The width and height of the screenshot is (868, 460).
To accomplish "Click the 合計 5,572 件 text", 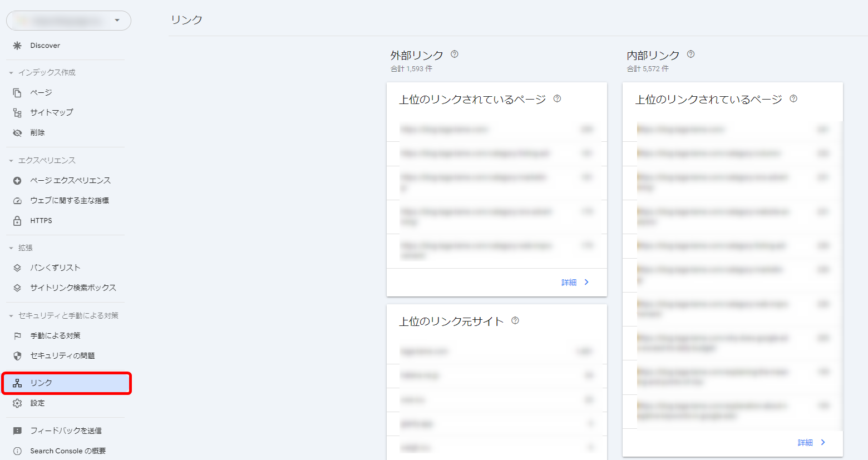I will (648, 69).
